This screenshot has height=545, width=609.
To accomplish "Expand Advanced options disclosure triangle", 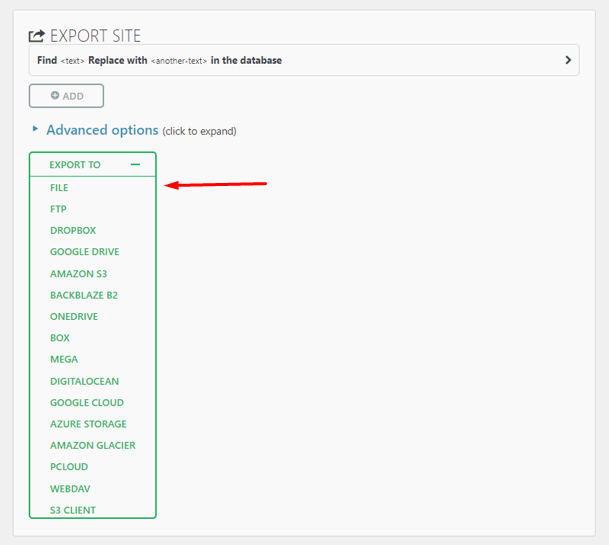I will click(x=35, y=129).
